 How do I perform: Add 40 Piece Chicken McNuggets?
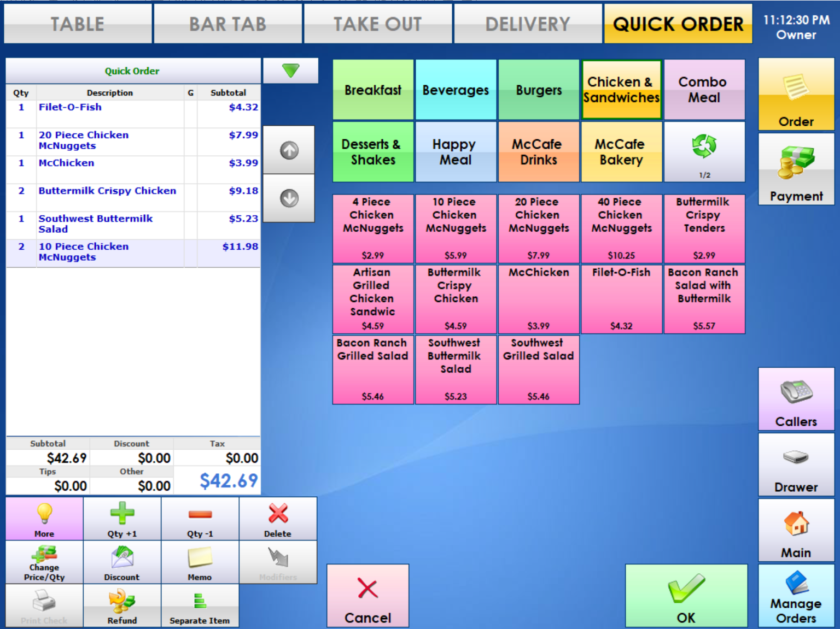[621, 229]
